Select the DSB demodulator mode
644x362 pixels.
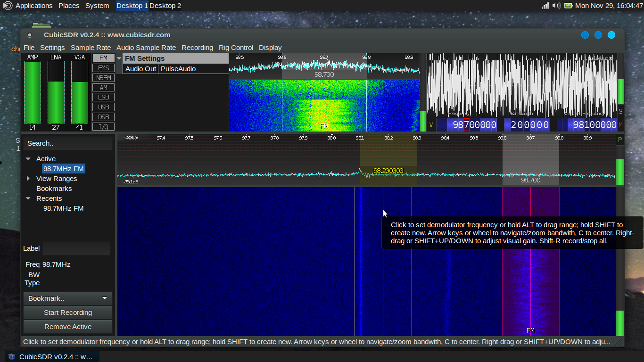103,117
